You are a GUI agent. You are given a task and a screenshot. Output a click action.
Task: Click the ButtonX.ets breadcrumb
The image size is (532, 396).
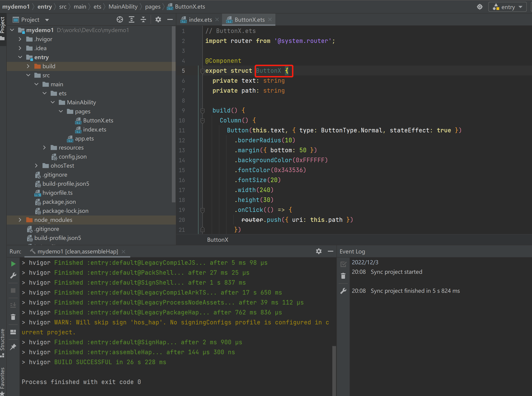click(x=186, y=7)
